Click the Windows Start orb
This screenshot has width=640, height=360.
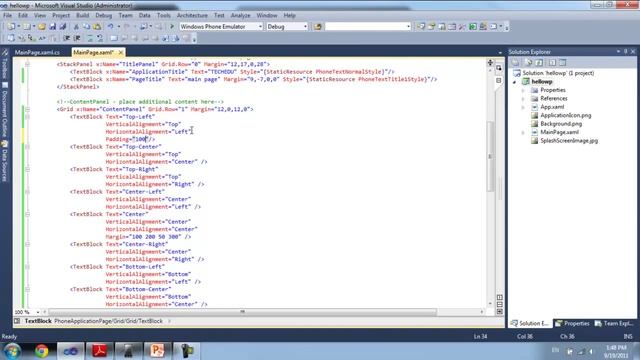(12, 351)
